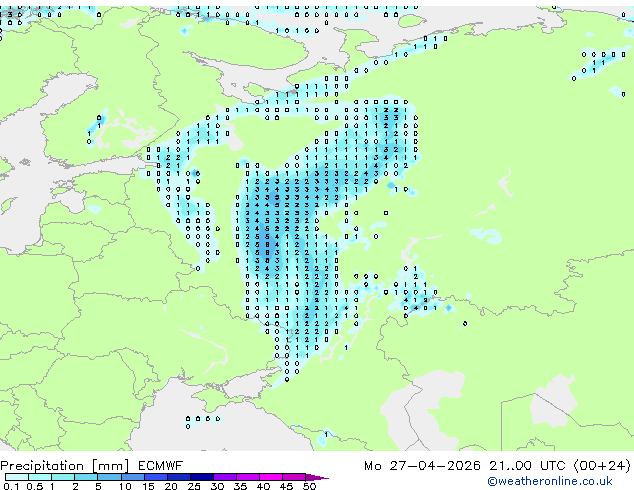Click the 'ECMWF' model label
The height and width of the screenshot is (490, 634).
point(160,466)
